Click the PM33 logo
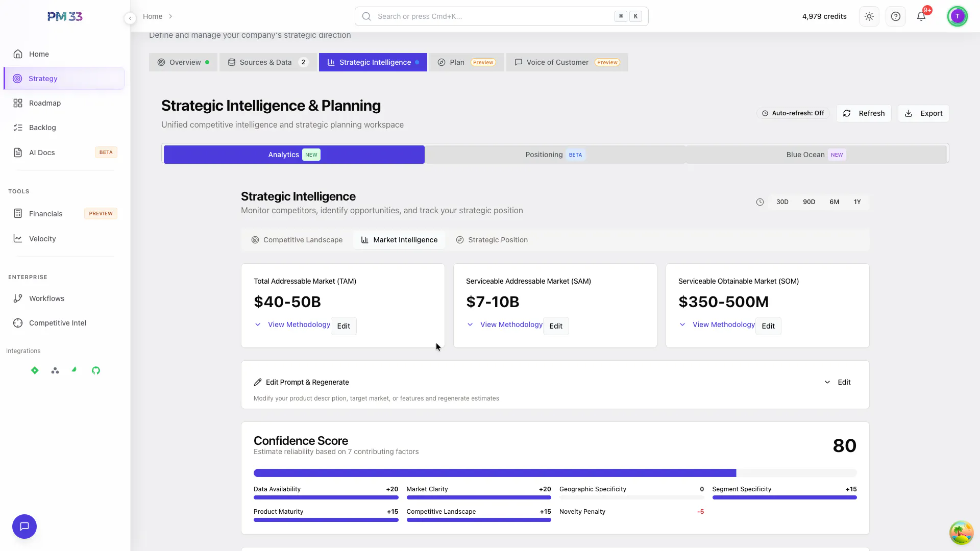Image resolution: width=980 pixels, height=551 pixels. point(65,16)
